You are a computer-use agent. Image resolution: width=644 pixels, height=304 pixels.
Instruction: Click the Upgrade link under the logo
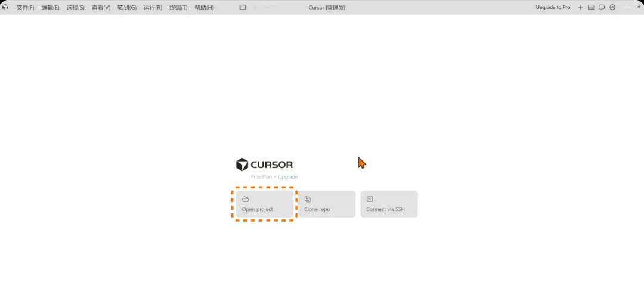[x=287, y=177]
